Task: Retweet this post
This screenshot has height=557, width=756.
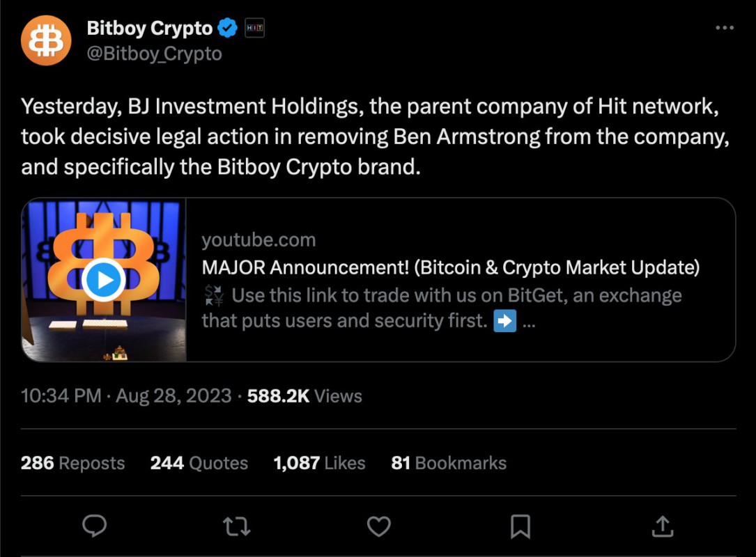Action: (x=236, y=527)
